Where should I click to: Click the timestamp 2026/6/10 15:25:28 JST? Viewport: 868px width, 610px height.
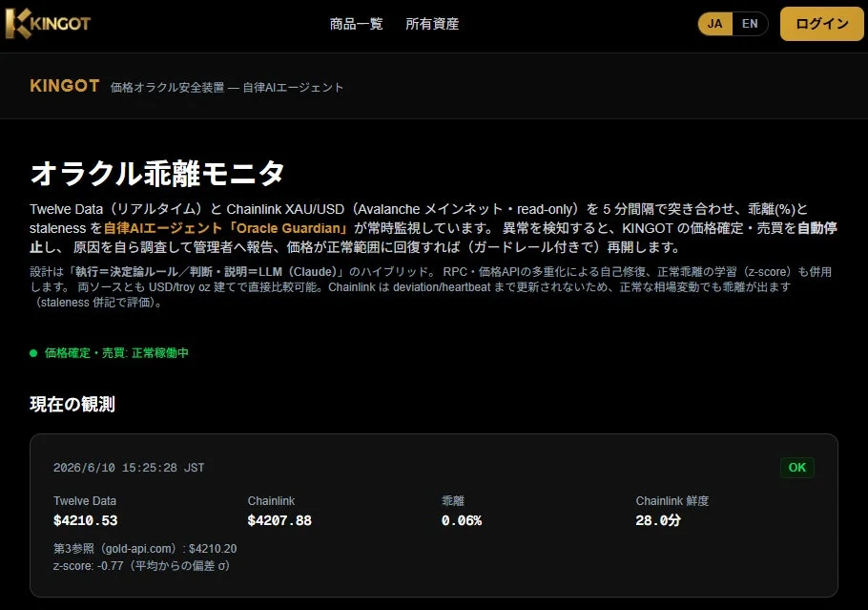(129, 468)
